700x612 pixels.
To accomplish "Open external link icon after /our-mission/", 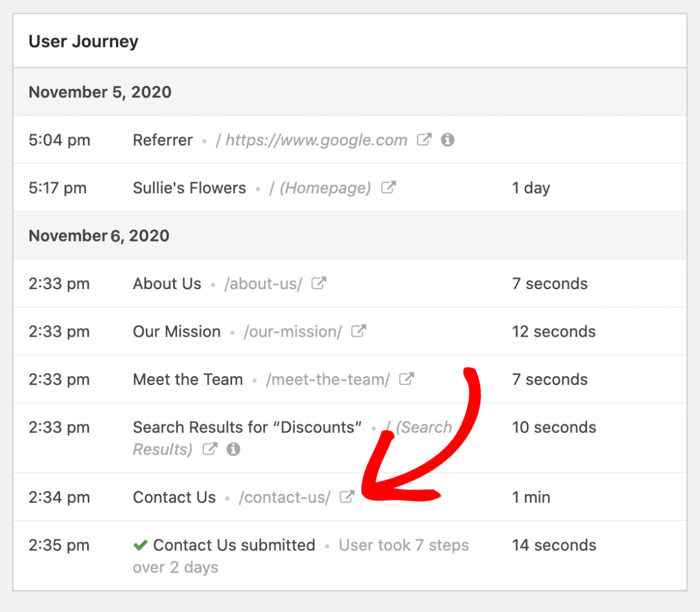I will [x=359, y=331].
